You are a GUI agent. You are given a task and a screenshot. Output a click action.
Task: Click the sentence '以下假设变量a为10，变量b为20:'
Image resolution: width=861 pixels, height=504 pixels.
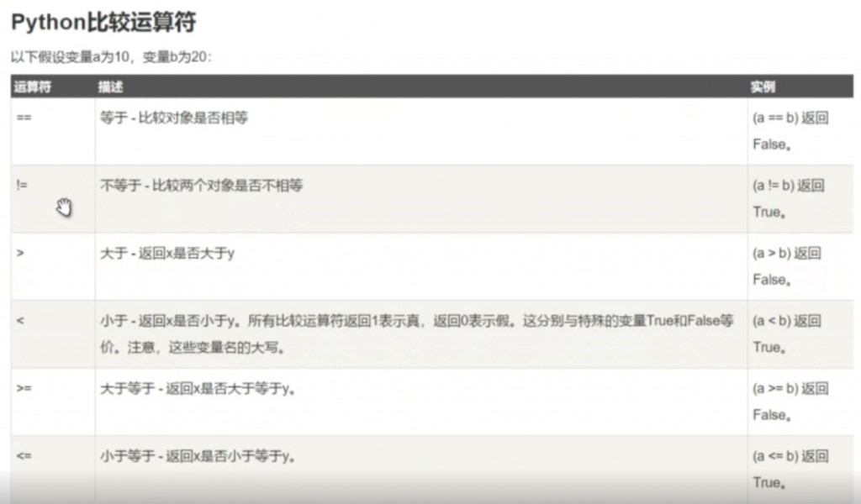click(112, 57)
